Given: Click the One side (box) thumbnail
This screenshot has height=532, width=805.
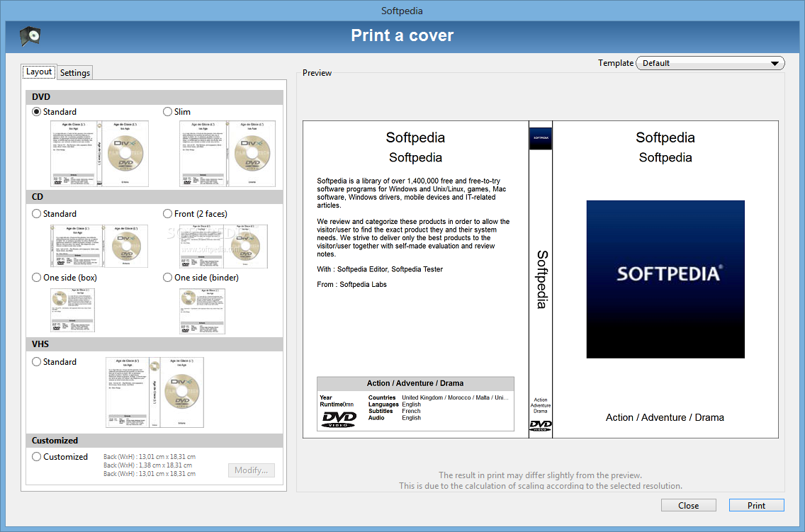Looking at the screenshot, I should coord(72,310).
